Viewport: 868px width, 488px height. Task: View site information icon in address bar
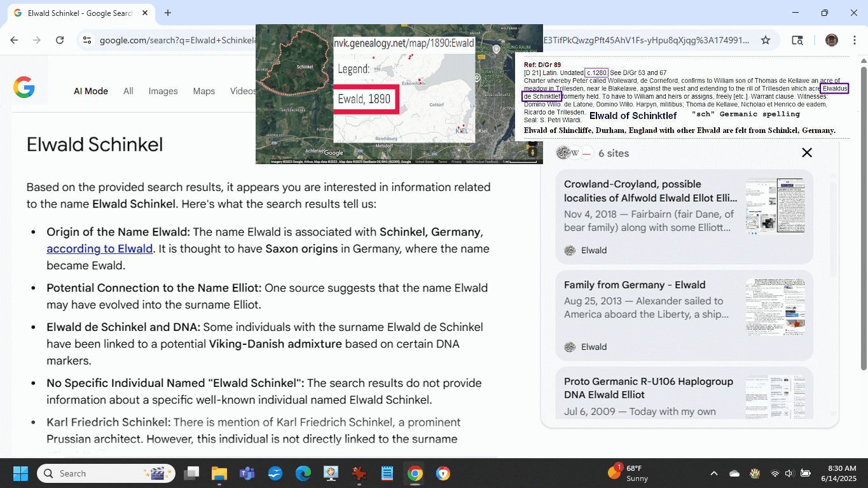(87, 40)
